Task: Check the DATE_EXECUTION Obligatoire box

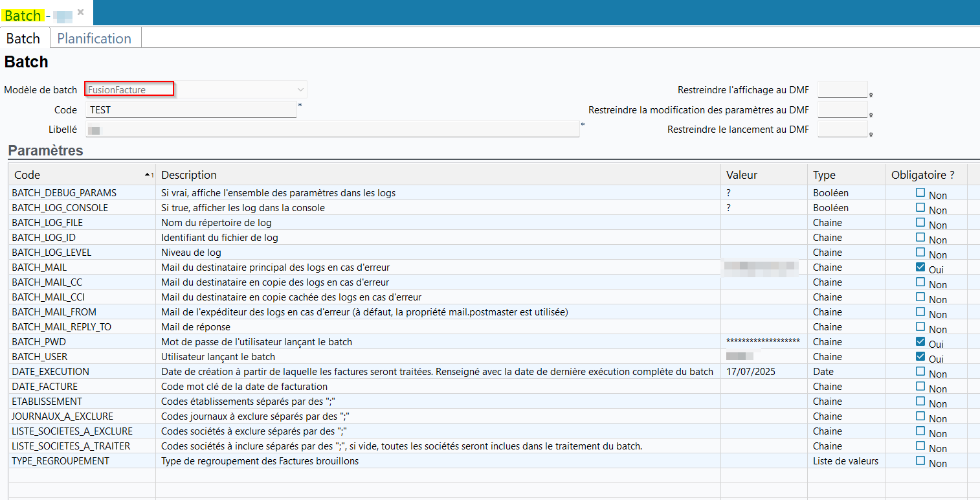Action: (x=920, y=371)
